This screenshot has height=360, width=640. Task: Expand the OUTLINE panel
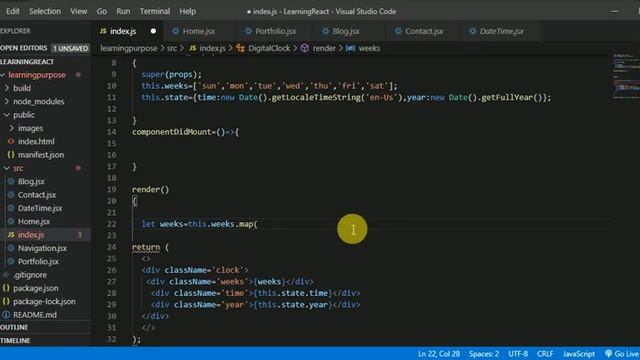14,327
